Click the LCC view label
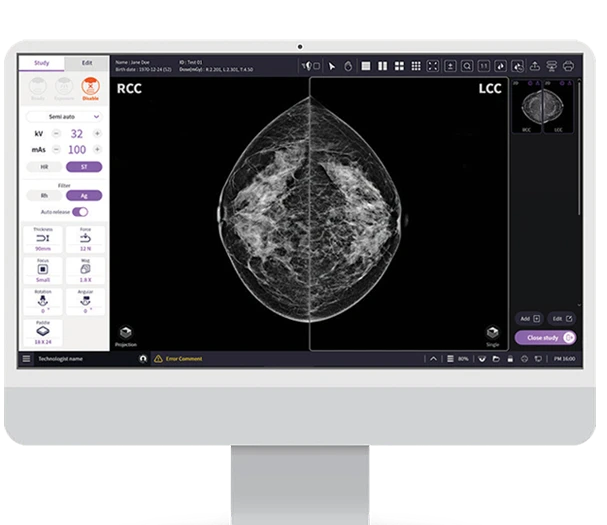This screenshot has height=525, width=607. click(490, 89)
